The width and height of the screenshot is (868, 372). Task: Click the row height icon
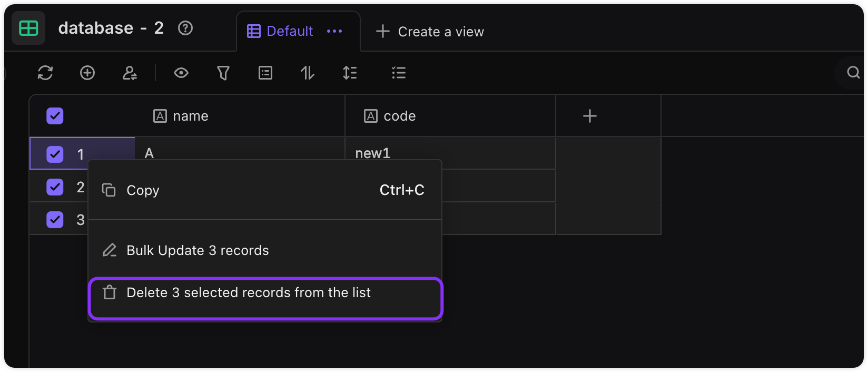350,73
